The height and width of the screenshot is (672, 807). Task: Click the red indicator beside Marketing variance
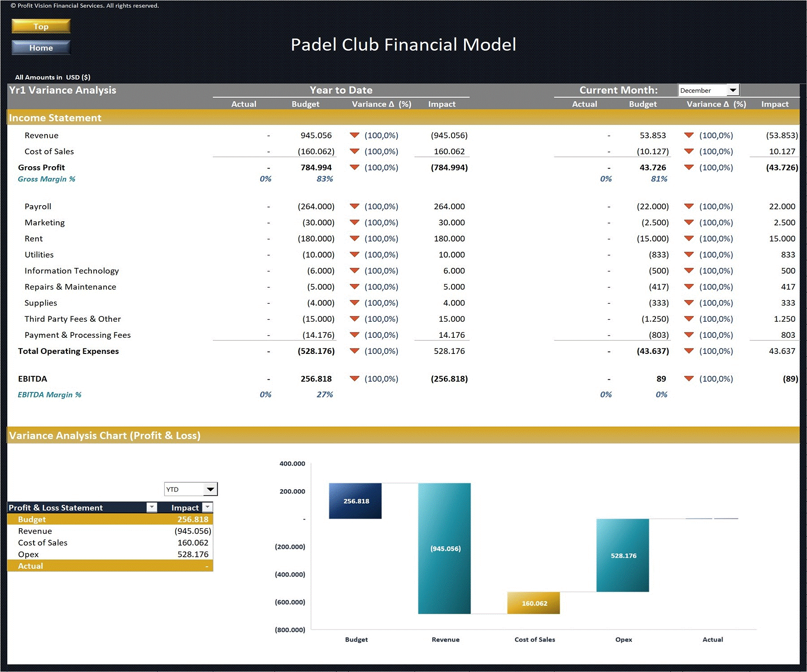click(x=355, y=223)
